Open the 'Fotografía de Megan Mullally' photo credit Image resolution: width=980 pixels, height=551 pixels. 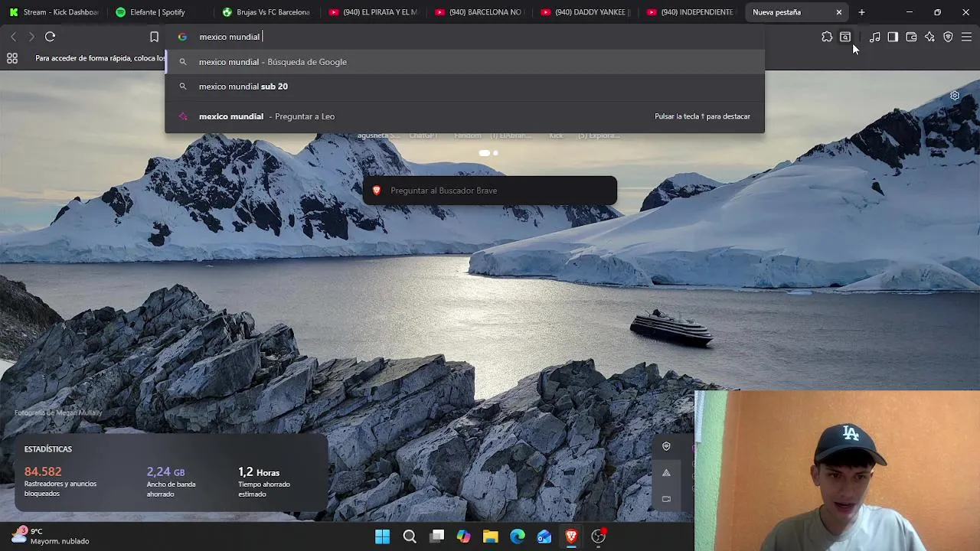(x=58, y=413)
